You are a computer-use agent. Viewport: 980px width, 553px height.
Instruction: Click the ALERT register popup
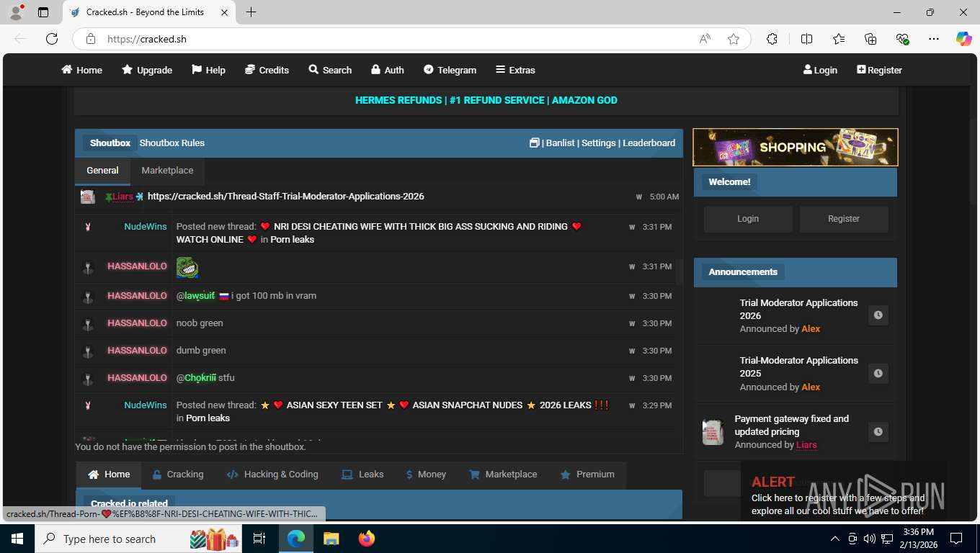(843, 497)
